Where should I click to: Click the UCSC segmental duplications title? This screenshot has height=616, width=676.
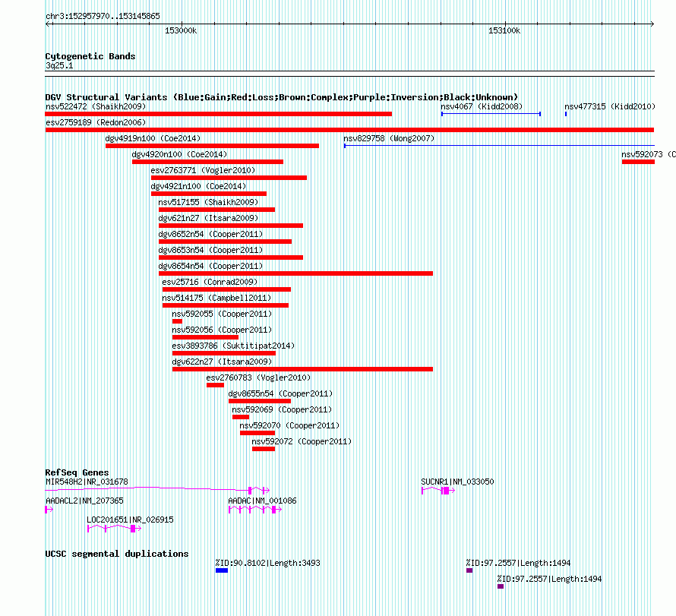point(117,554)
